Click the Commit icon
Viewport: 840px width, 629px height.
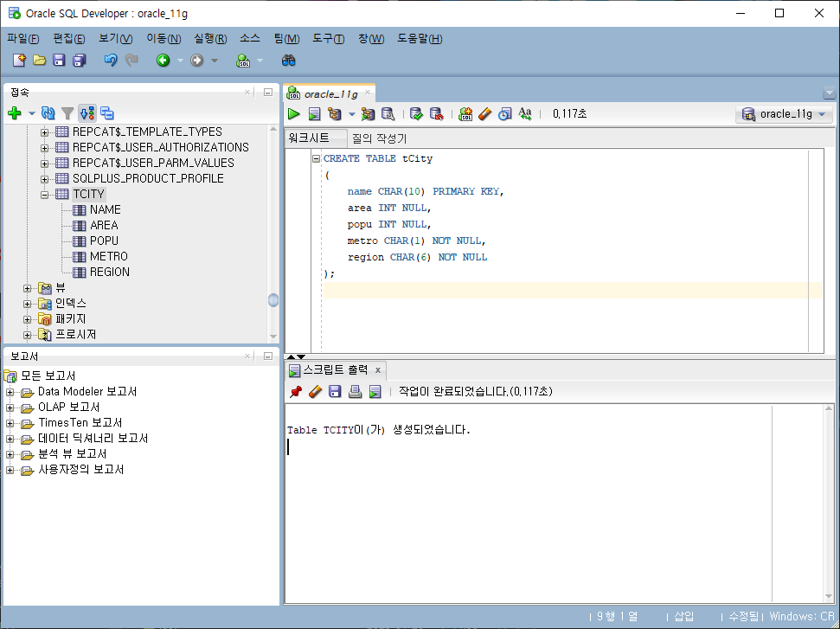point(416,113)
